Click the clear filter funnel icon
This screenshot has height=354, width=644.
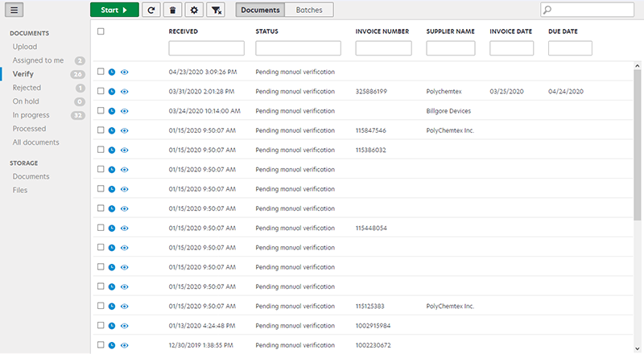216,10
